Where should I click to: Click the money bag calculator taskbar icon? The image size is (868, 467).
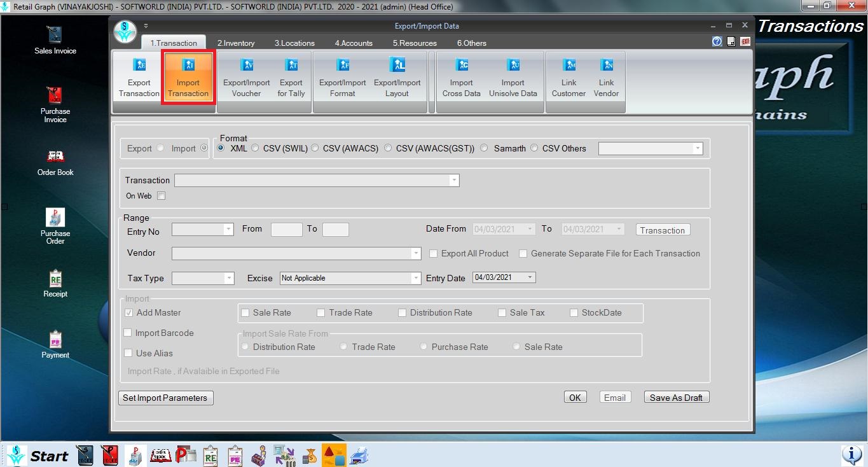[x=310, y=456]
